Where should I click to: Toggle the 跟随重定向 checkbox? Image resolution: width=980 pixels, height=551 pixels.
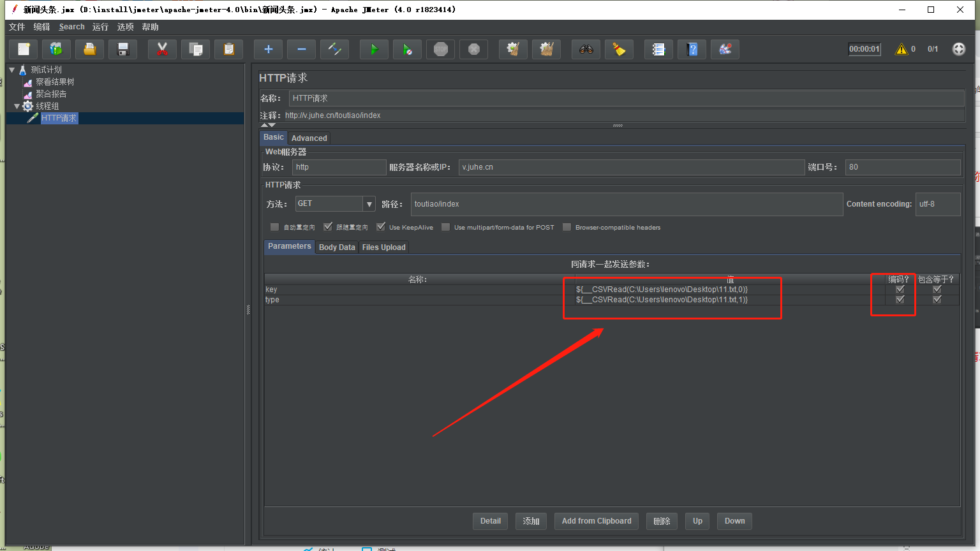coord(328,227)
